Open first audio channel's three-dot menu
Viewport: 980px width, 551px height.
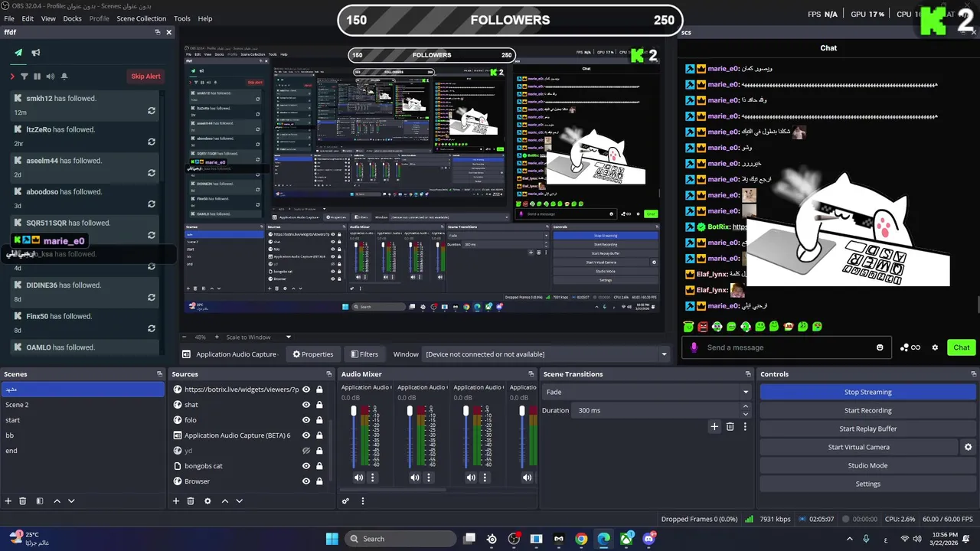tap(373, 478)
